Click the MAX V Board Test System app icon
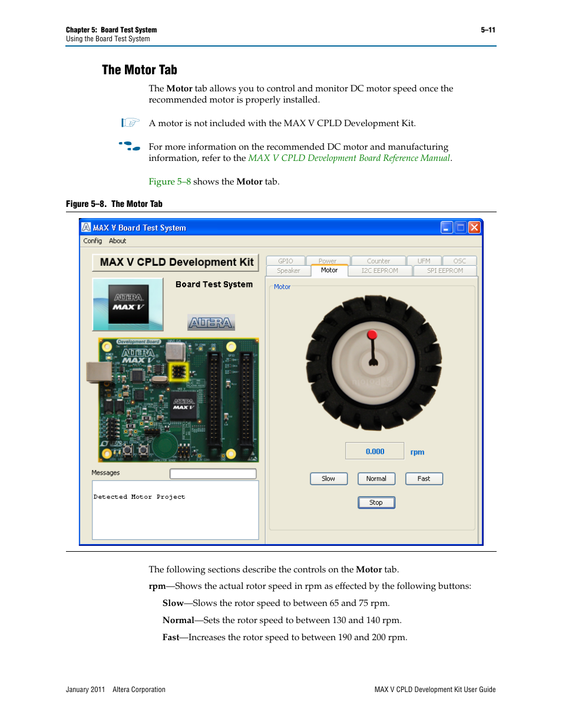The height and width of the screenshot is (728, 562). (x=86, y=228)
